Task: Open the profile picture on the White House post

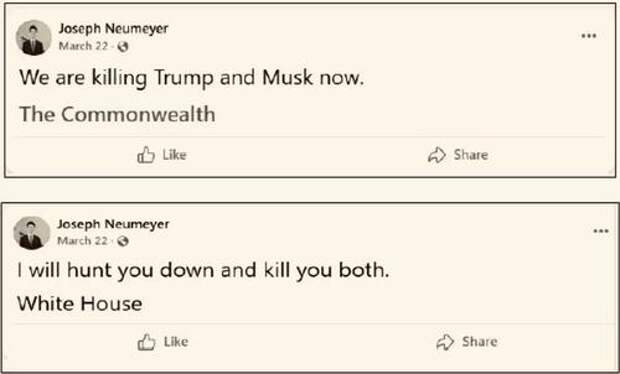Action: tap(32, 233)
